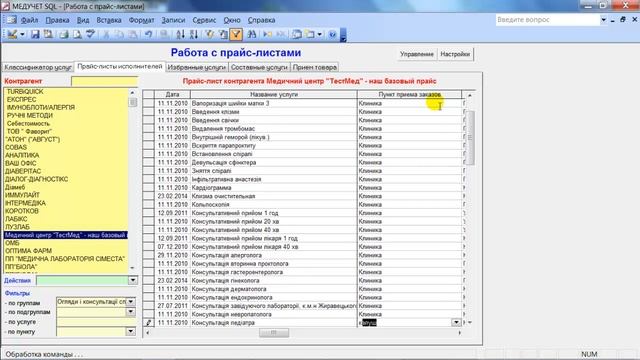Click the Copy toolbar icon
Image resolution: width=640 pixels, height=360 pixels.
[x=119, y=35]
